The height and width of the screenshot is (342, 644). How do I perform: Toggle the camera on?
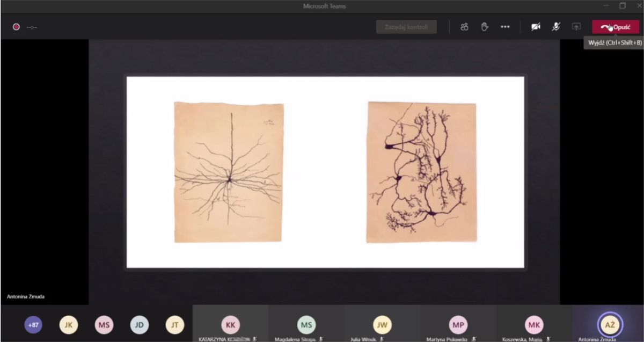[x=536, y=27]
